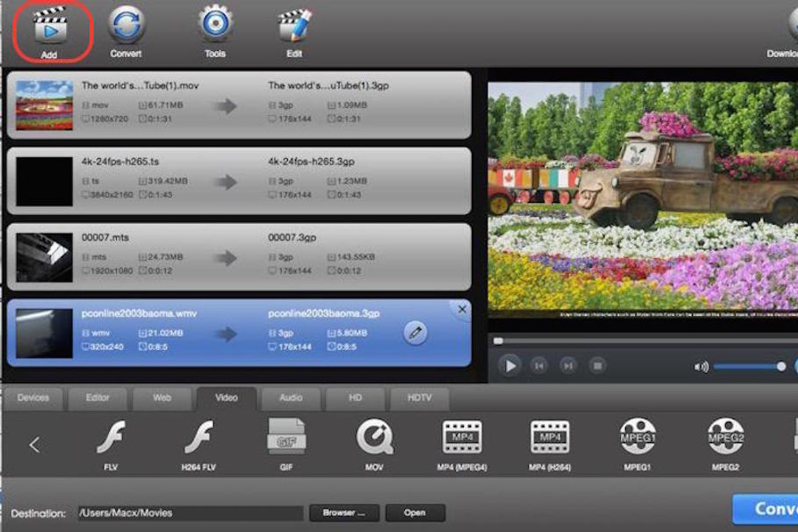Open the Tools gear icon
This screenshot has height=532, width=798.
click(215, 25)
